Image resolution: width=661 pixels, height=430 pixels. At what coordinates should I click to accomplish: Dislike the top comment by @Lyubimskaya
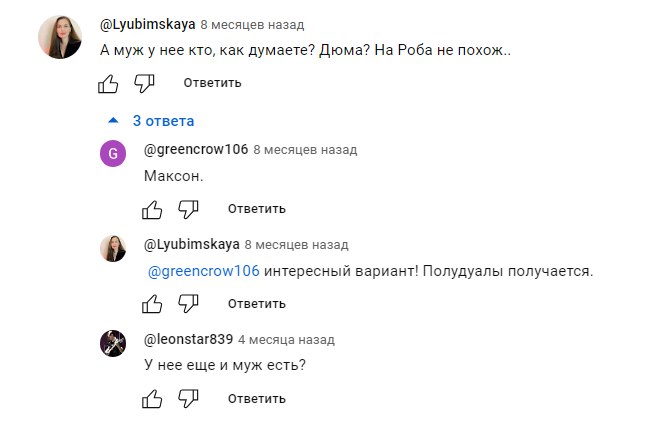coord(144,84)
